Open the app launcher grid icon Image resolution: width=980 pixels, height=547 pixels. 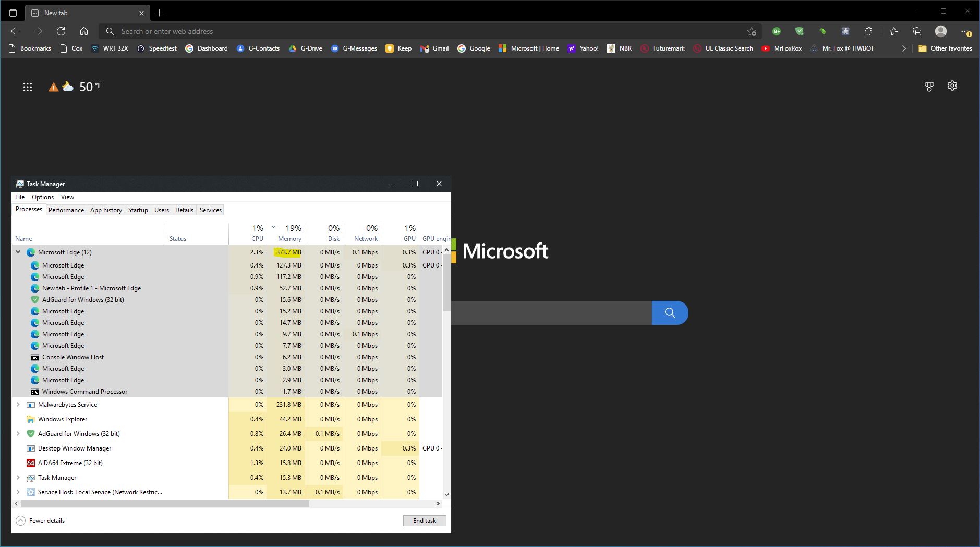pos(28,87)
